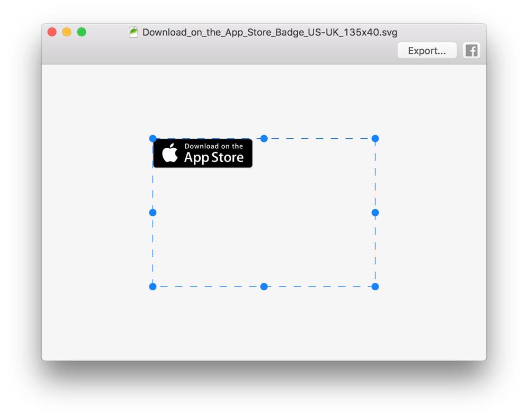Share via the Facebook icon
This screenshot has width=528, height=420.
472,51
